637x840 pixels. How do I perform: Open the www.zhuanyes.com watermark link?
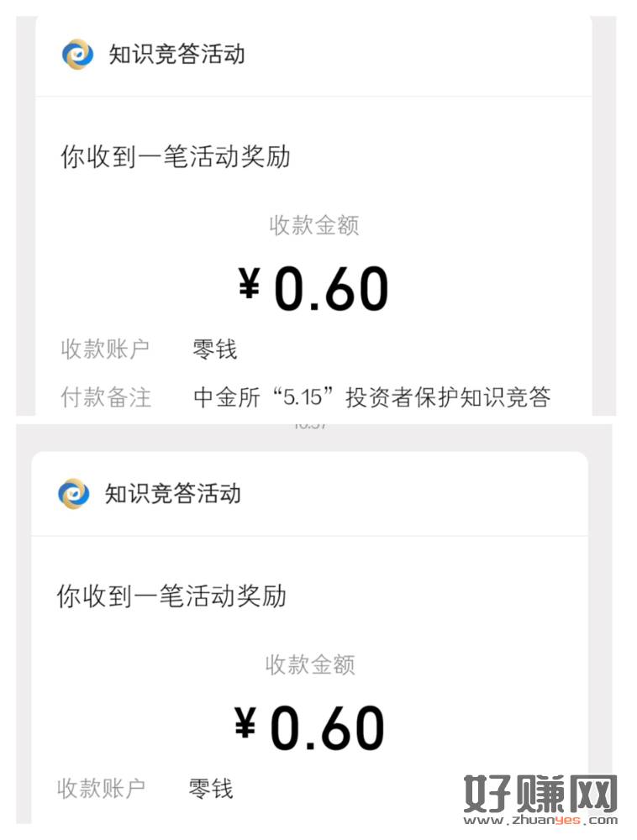[540, 821]
